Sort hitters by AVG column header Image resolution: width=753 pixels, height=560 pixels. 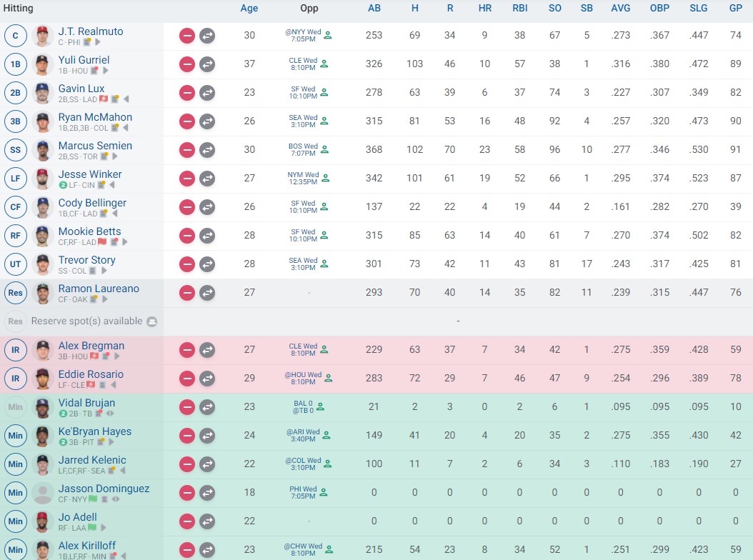tap(621, 9)
